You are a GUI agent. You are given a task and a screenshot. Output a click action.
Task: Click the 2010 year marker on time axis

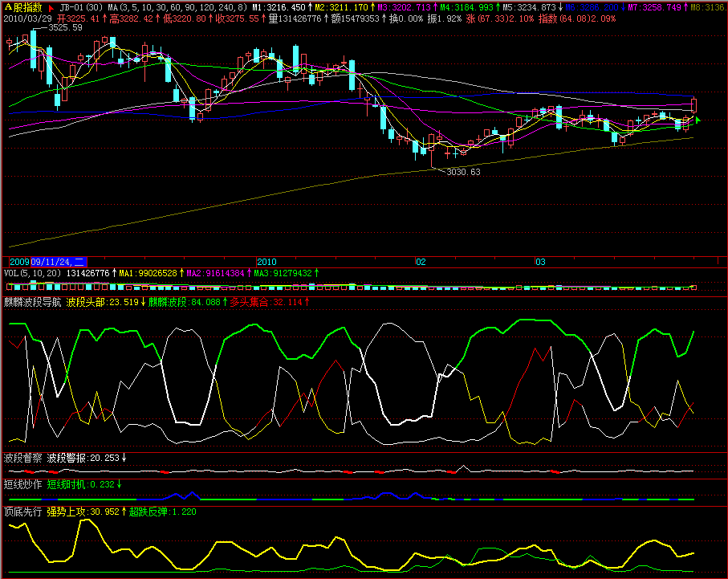267,262
